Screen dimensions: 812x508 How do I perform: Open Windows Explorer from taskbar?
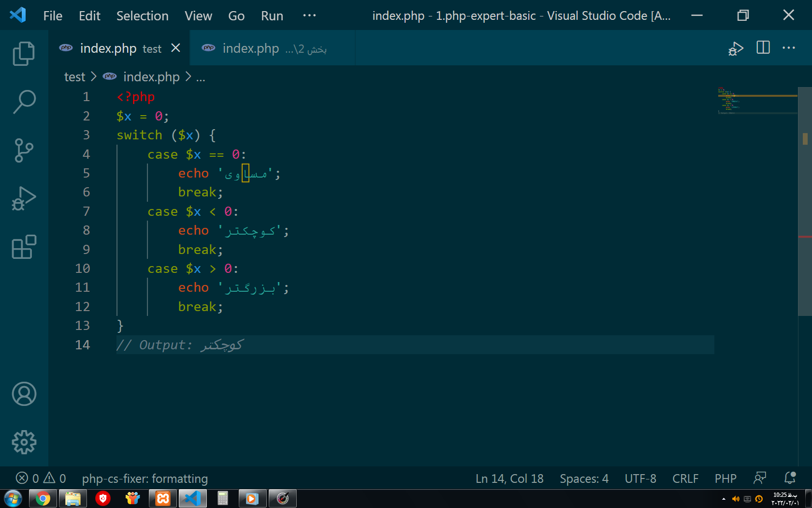[72, 498]
